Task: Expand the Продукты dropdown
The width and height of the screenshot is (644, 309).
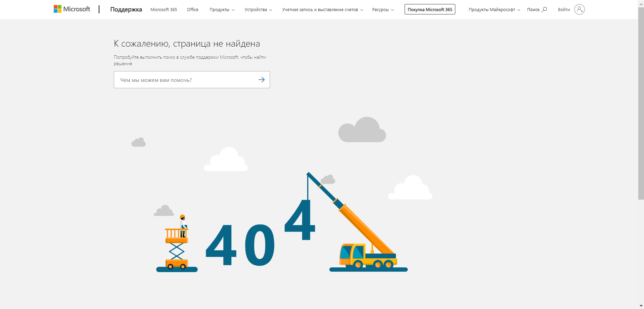Action: (222, 9)
